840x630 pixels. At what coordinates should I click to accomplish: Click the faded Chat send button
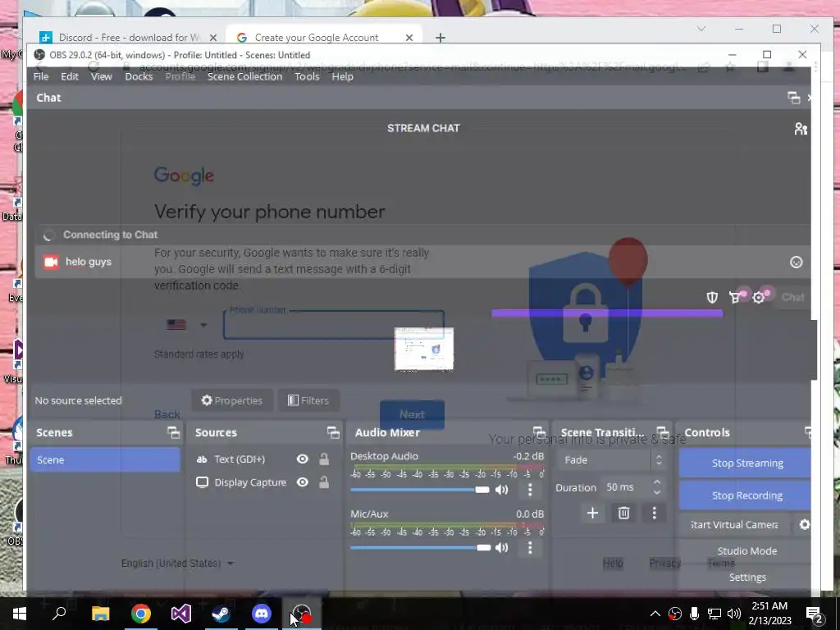(x=793, y=297)
